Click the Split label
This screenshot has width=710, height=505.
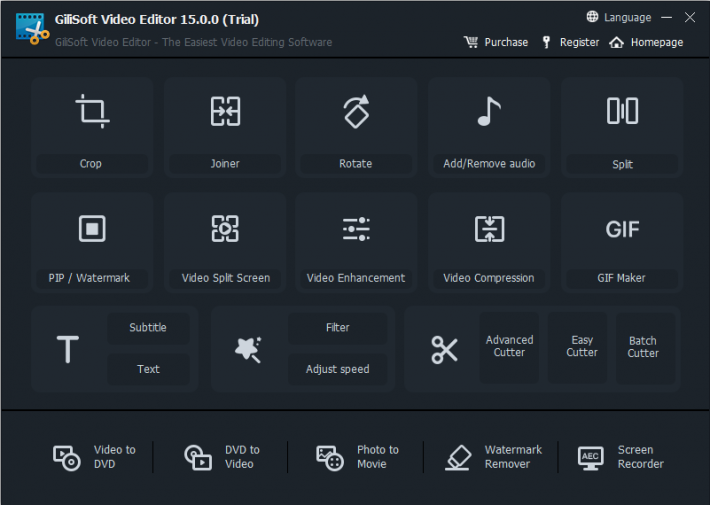[623, 164]
